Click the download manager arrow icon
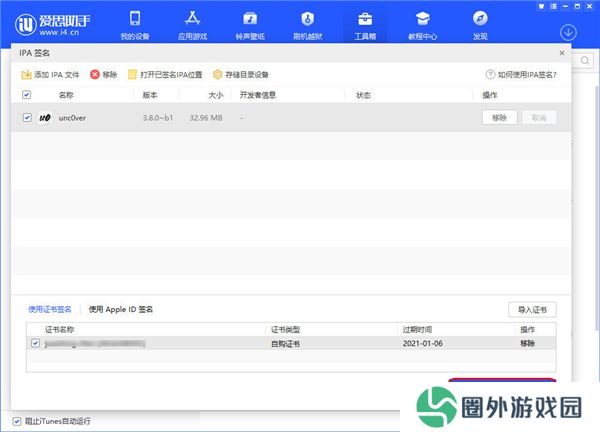Image resolution: width=600 pixels, height=432 pixels. pos(568,33)
